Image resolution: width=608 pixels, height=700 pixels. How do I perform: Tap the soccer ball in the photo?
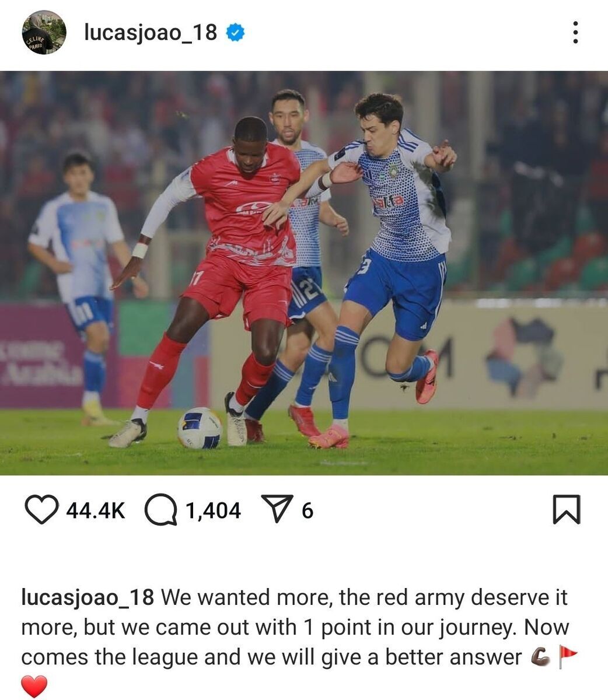click(x=200, y=428)
